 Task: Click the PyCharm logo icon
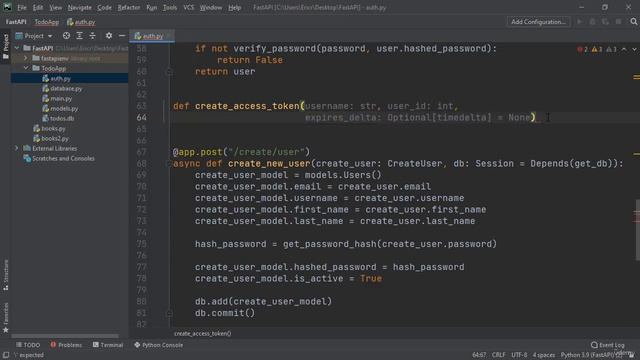tap(7, 7)
